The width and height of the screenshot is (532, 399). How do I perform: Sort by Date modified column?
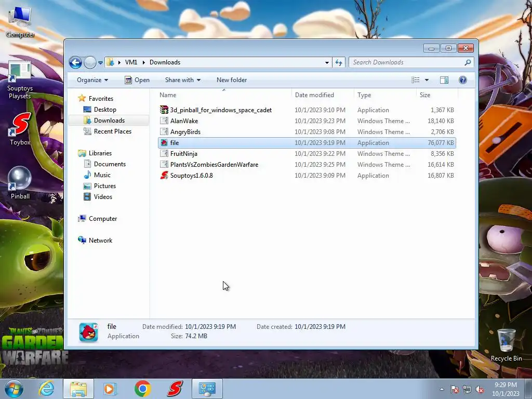pos(323,95)
